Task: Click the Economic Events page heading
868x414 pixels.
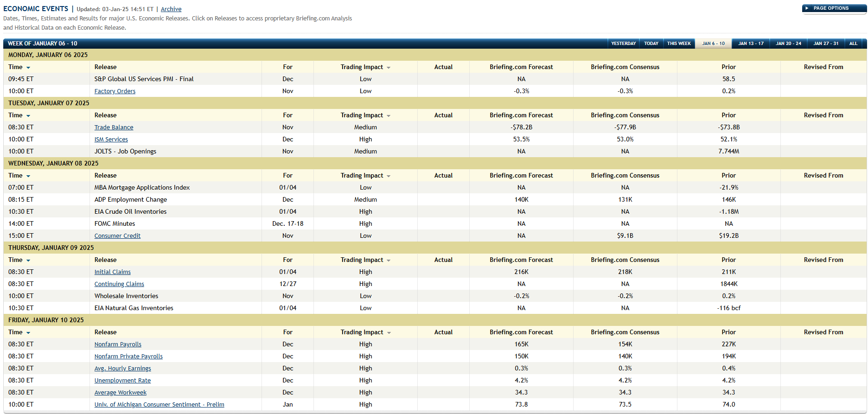Action: tap(36, 9)
